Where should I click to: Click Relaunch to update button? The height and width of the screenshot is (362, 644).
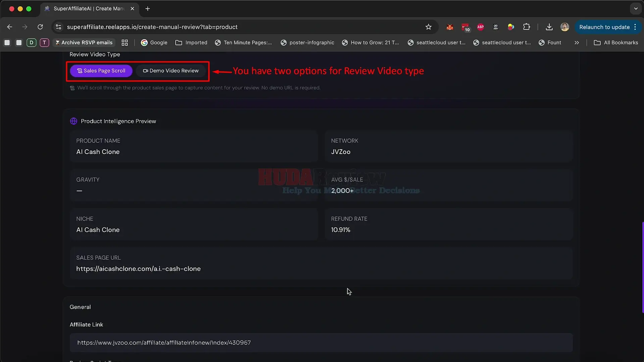604,27
